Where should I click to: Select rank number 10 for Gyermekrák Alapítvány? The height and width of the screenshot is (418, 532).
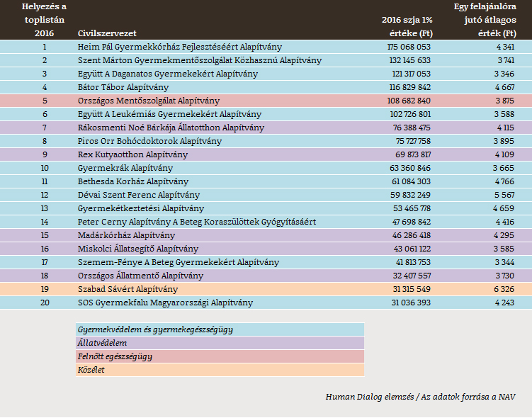[44, 168]
